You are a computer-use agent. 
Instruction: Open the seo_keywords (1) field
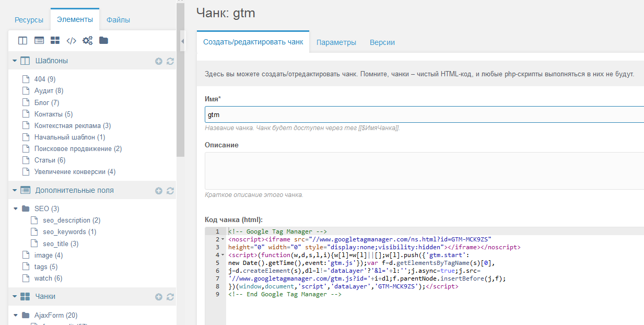[69, 231]
